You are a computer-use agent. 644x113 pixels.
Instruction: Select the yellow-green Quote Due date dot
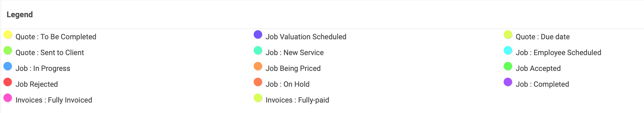[508, 35]
